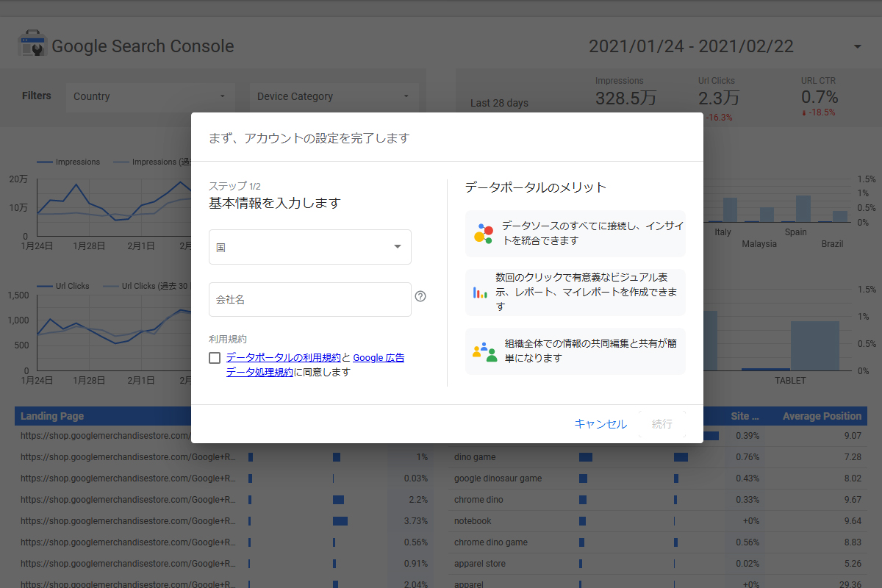Image resolution: width=882 pixels, height=588 pixels.
Task: Check the terms of service agreement checkbox
Action: click(215, 358)
